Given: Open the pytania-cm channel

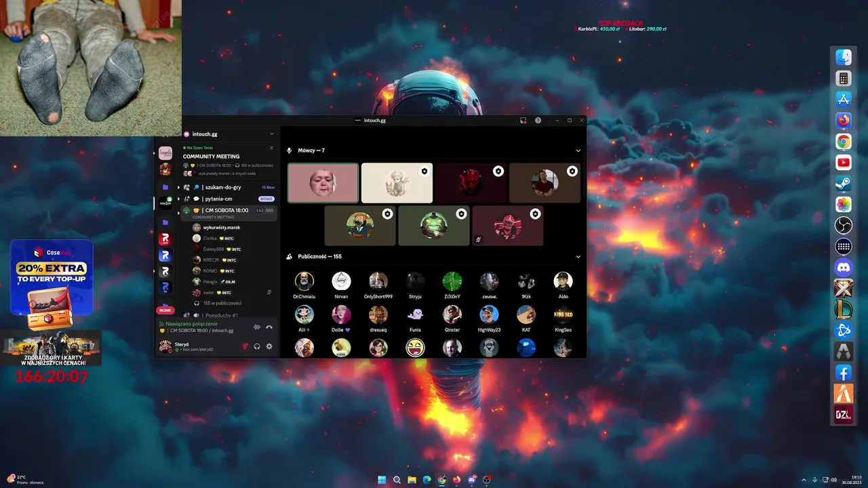Looking at the screenshot, I should point(229,199).
